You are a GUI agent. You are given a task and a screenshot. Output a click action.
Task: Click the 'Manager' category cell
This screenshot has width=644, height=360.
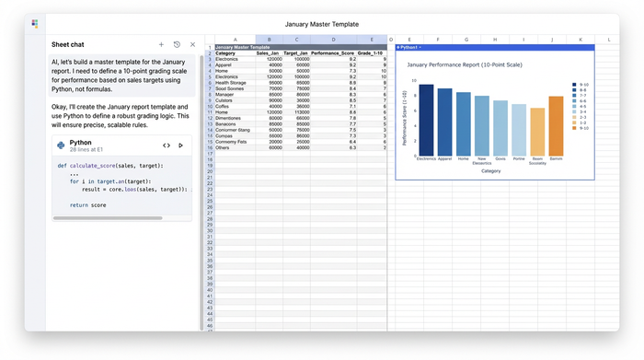point(235,95)
